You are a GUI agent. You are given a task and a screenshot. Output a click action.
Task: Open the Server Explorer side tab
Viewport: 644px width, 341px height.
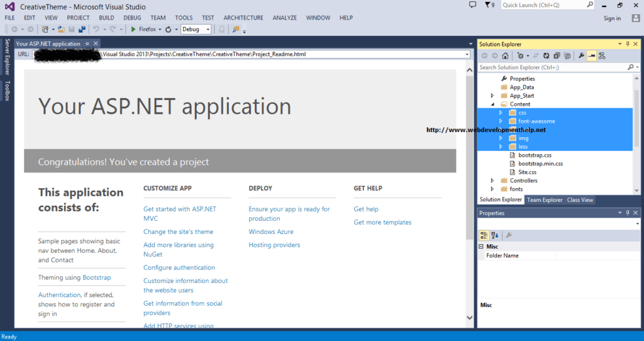[x=7, y=57]
